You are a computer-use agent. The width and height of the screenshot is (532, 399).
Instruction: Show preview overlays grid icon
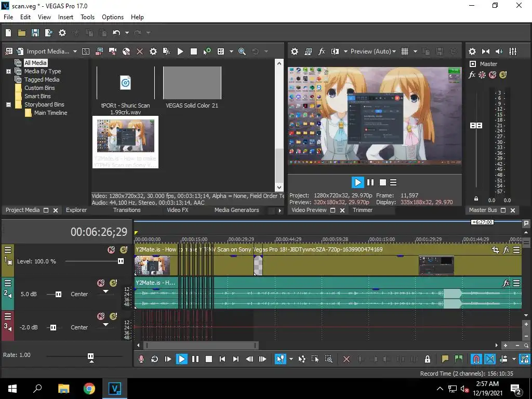[x=404, y=51]
